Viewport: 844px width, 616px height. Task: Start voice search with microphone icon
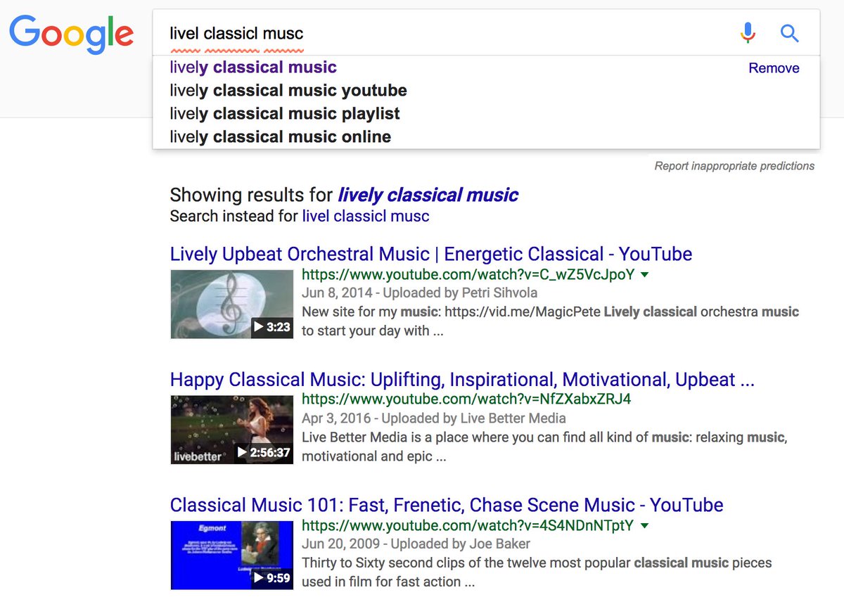click(748, 32)
